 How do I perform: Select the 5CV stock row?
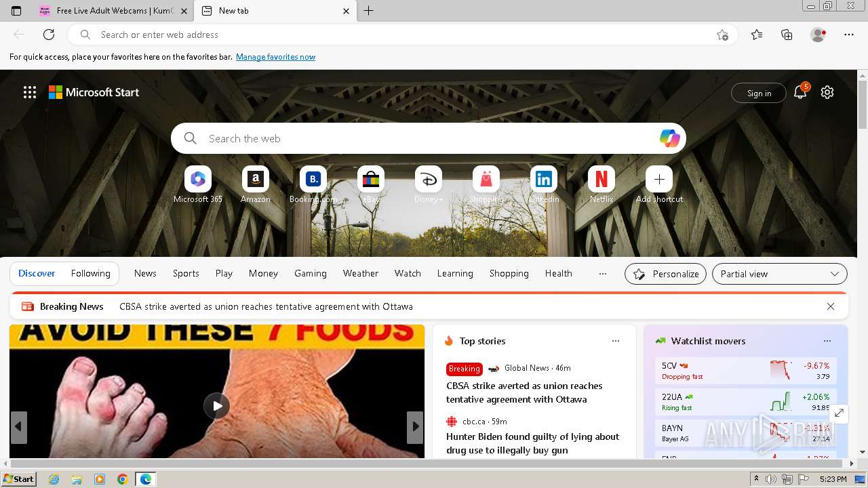(x=746, y=370)
